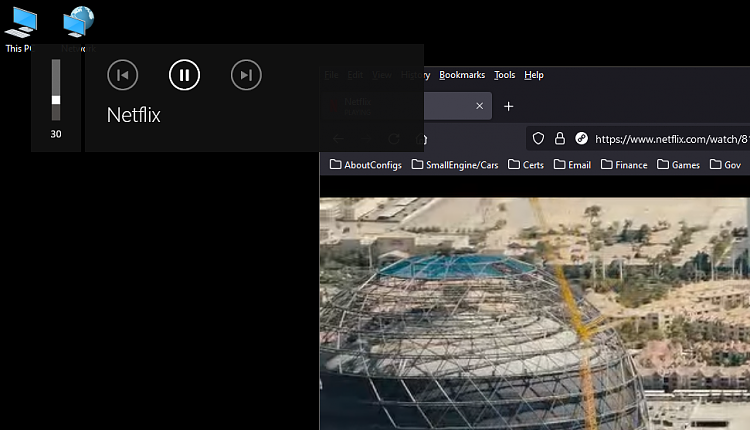Close the Netflix browser tab
Screen dimensions: 750x430
point(479,106)
